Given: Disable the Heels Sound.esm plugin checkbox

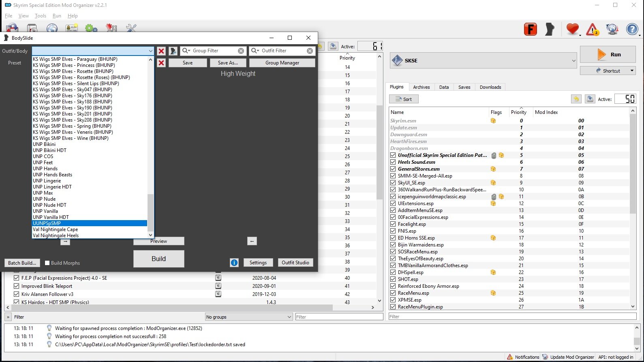Looking at the screenshot, I should pyautogui.click(x=393, y=162).
